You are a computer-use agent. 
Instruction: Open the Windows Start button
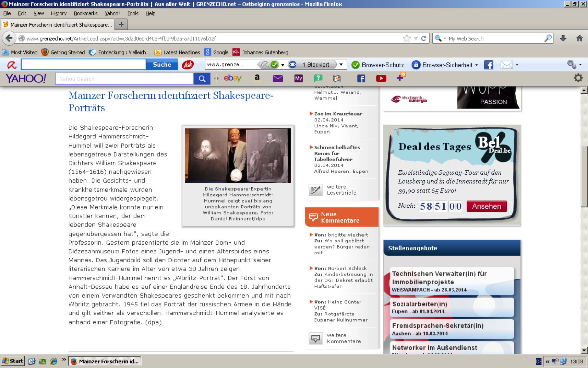(x=13, y=361)
